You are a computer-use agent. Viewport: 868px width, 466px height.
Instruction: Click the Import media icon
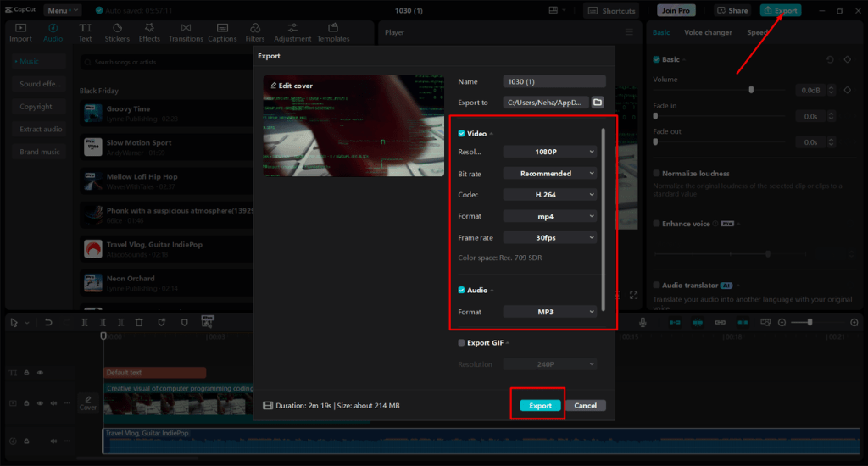[20, 29]
